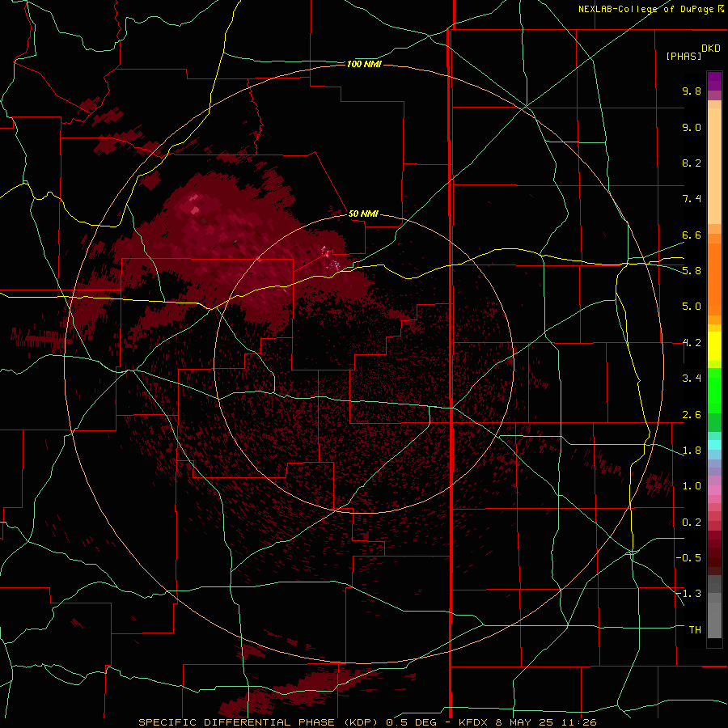728x728 pixels.
Task: Click the 5.0 value on the color scale
Action: point(692,307)
